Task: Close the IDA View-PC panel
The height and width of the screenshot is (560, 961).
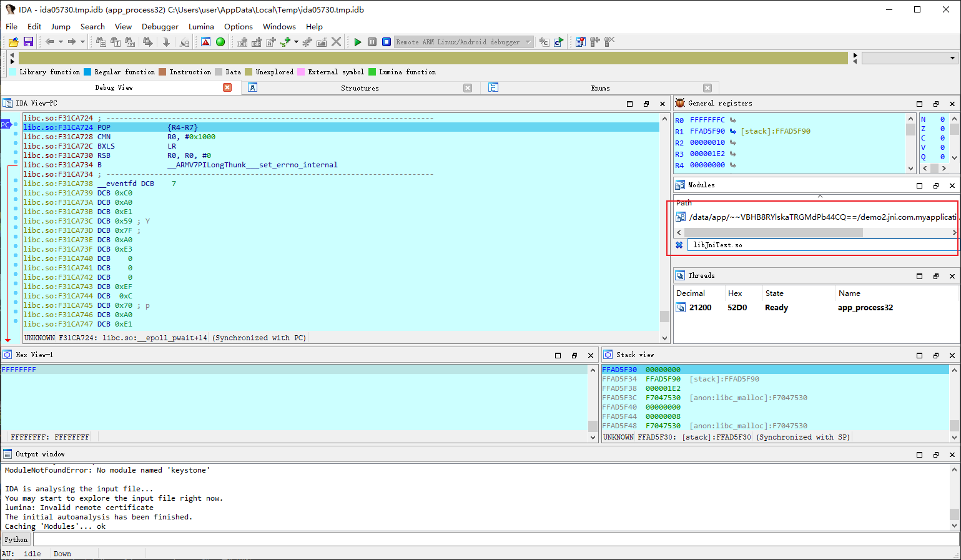Action: click(x=663, y=104)
